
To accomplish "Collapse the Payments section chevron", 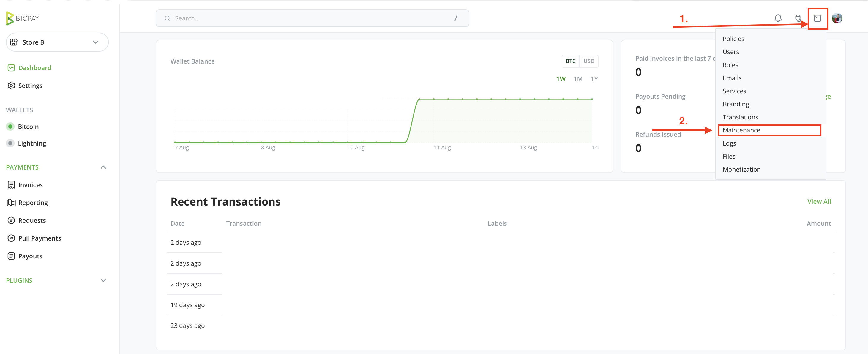I will pos(103,167).
